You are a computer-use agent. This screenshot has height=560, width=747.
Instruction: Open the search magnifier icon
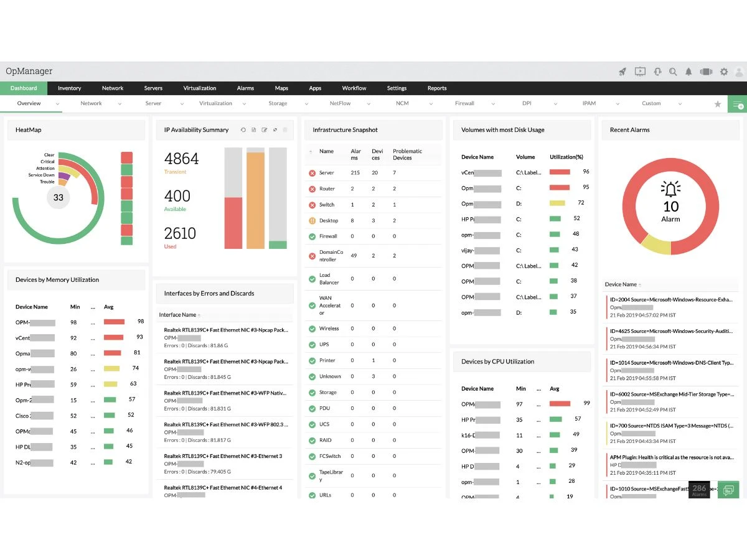(x=673, y=72)
